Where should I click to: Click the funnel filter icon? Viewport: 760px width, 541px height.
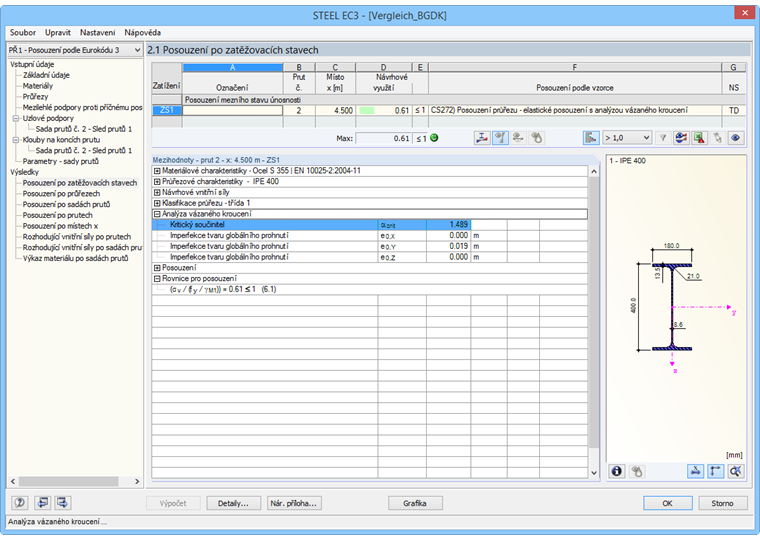pos(663,138)
